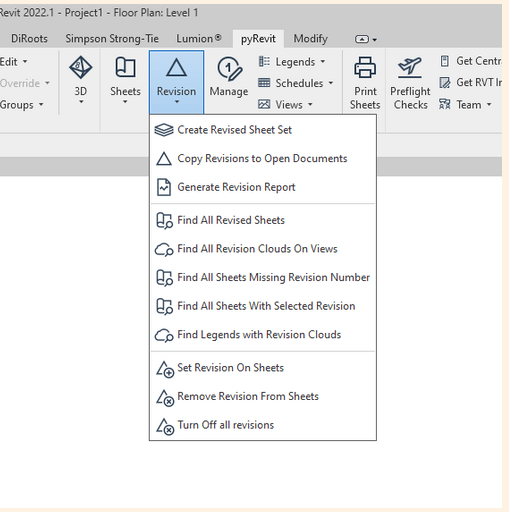The height and width of the screenshot is (512, 509).
Task: Click the Copy Revisions triangle icon
Action: click(x=164, y=159)
